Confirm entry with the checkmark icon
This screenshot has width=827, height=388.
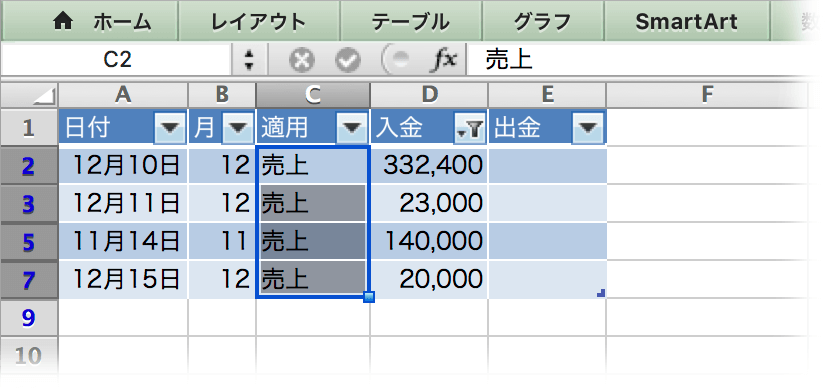(349, 61)
